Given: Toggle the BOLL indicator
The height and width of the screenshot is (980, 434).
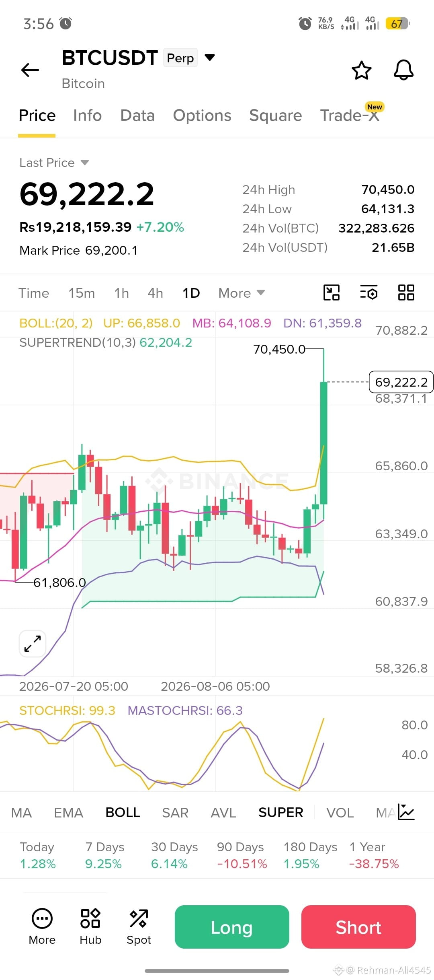Looking at the screenshot, I should 123,813.
